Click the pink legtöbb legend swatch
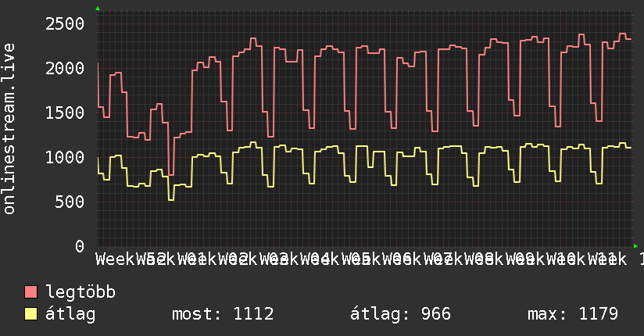The height and width of the screenshot is (336, 644). point(30,292)
